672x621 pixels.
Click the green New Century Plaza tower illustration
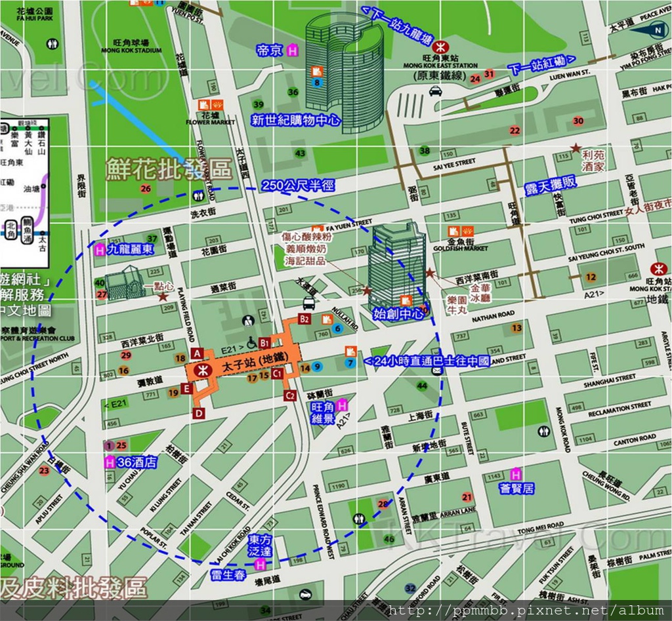tap(345, 72)
